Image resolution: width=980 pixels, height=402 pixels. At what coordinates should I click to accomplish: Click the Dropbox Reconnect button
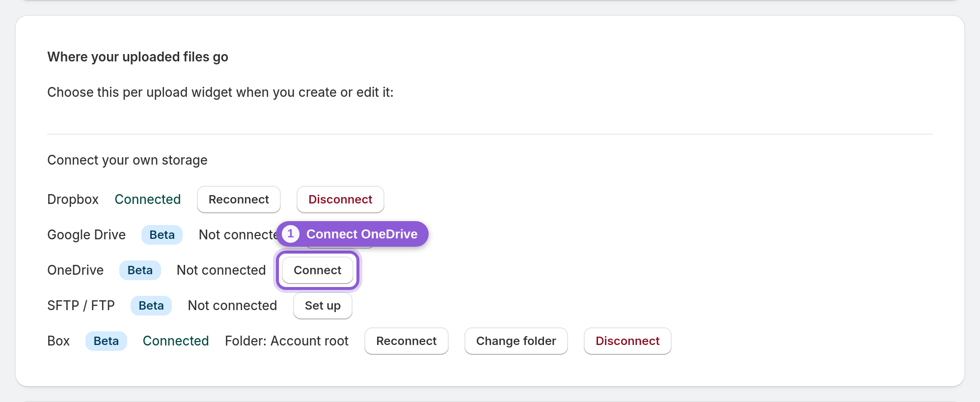click(239, 200)
